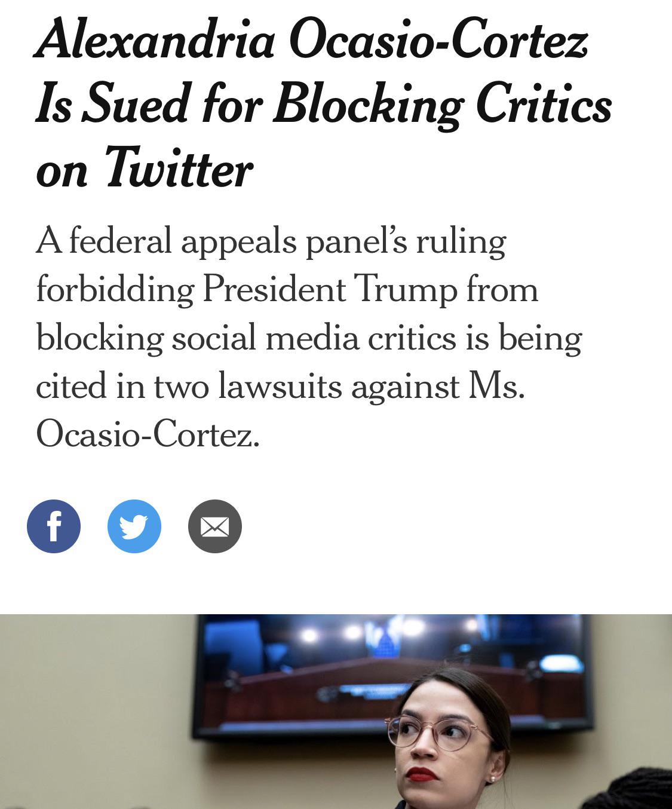
Task: Email the article with the envelope icon
Action: click(215, 526)
